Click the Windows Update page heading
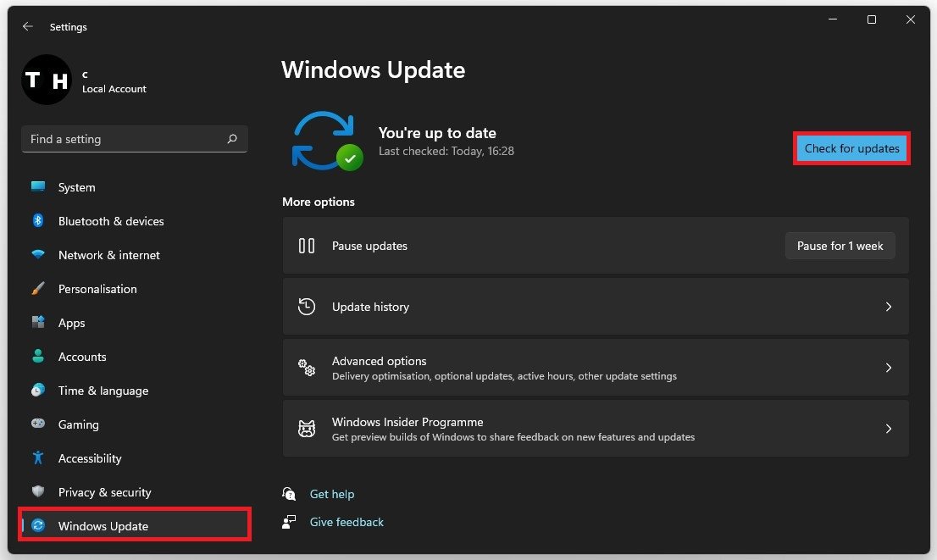Screen dimensions: 937x560 pos(373,70)
